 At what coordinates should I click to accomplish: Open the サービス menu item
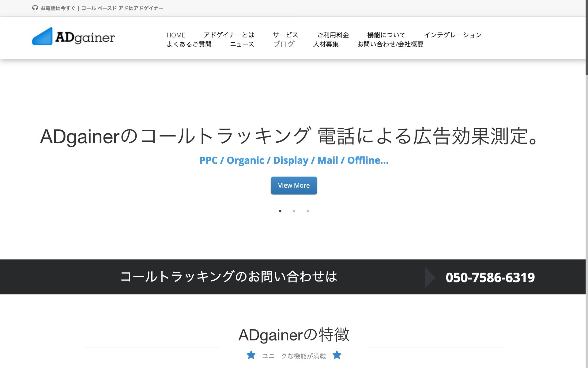pyautogui.click(x=285, y=35)
